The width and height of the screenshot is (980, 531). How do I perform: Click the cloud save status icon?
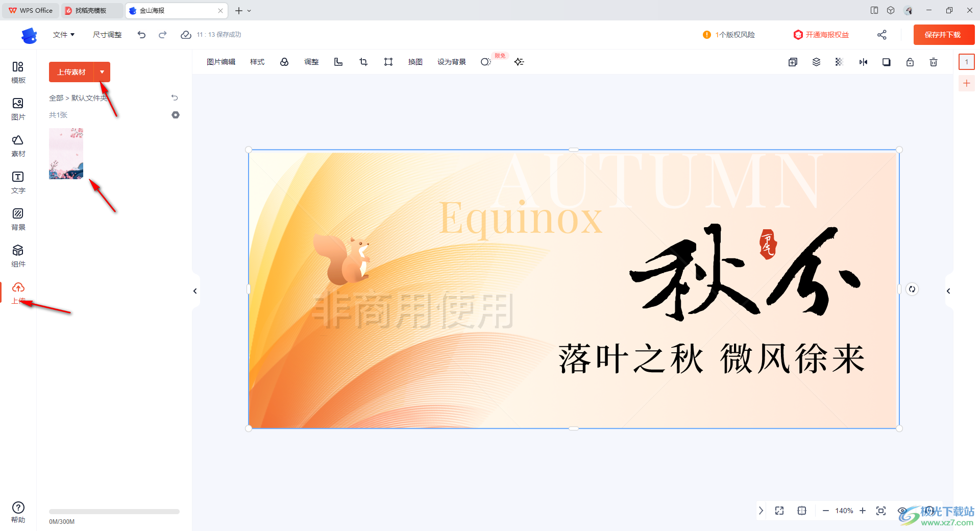(x=186, y=35)
